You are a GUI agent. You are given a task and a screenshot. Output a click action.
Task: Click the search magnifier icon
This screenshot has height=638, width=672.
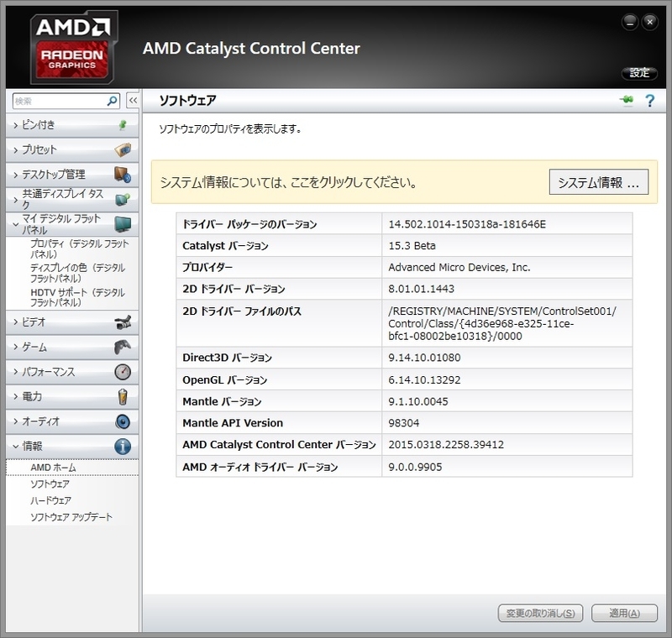click(113, 101)
